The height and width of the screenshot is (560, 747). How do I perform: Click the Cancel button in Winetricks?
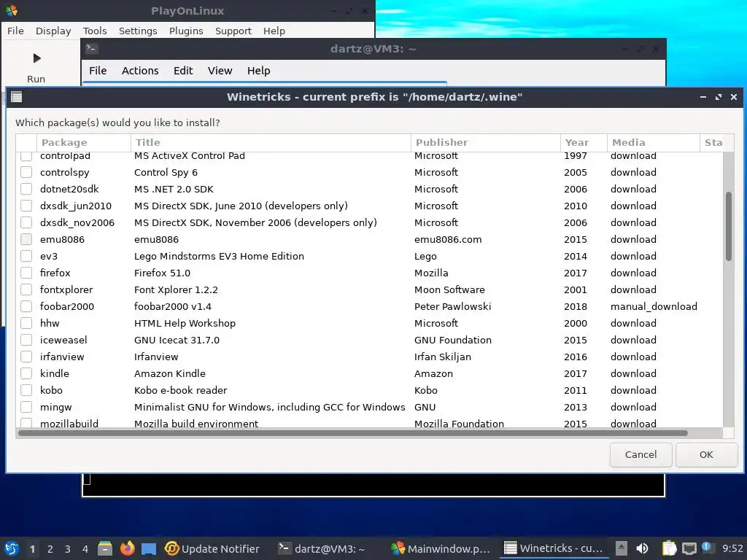640,455
